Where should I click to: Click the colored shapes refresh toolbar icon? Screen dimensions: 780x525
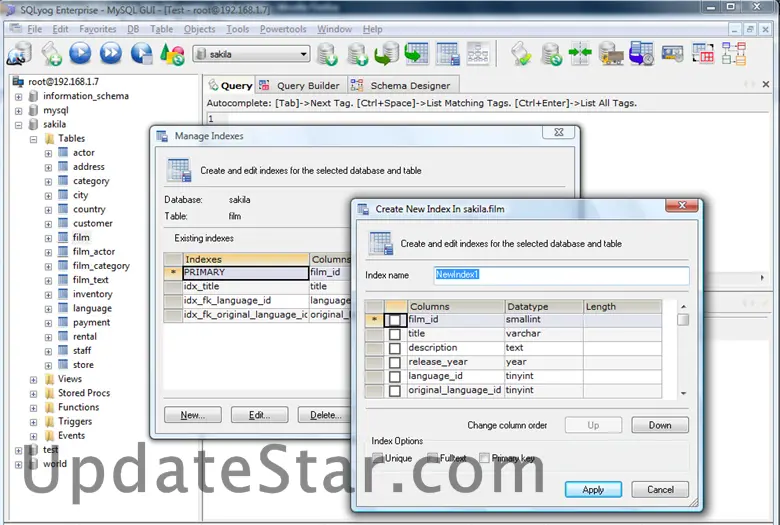172,54
